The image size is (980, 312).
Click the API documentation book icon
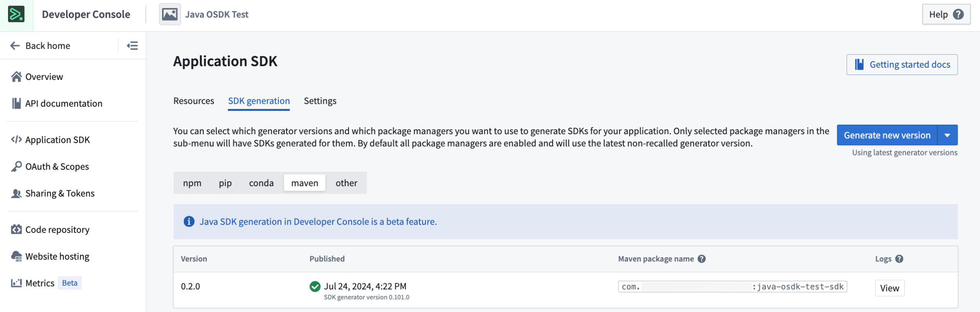pyautogui.click(x=16, y=103)
